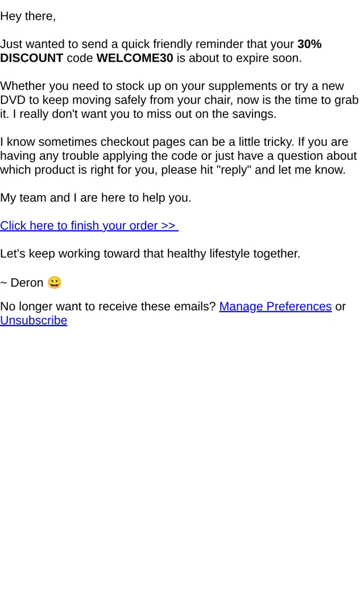The width and height of the screenshot is (364, 592).
Task: Click the bold WELCOME30 discount code
Action: coord(135,58)
